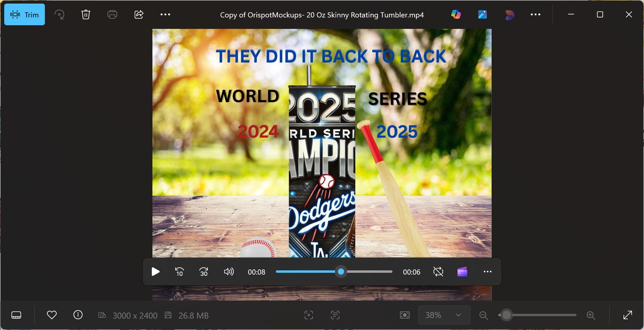Open Designer icon in the title bar
The image size is (644, 330).
[509, 15]
